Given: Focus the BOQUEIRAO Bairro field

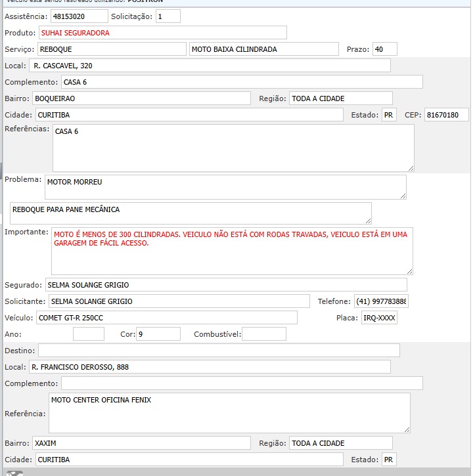Looking at the screenshot, I should [141, 98].
